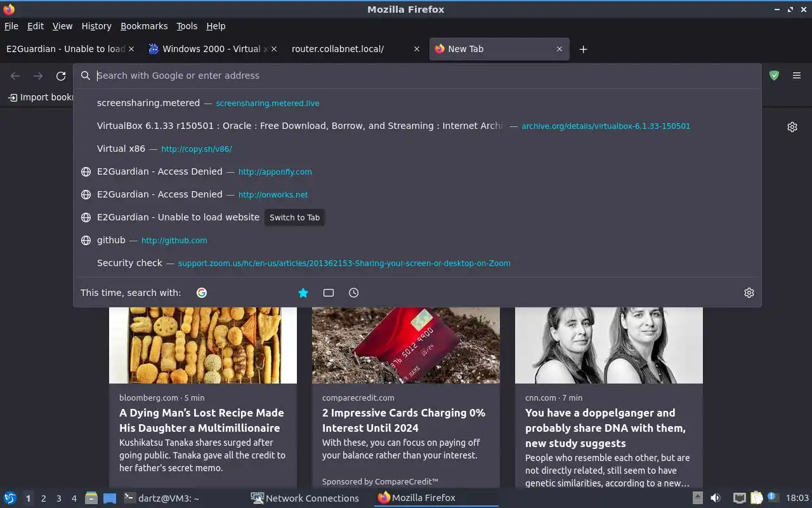This screenshot has height=508, width=812.
Task: Close the E2Guardian tab
Action: click(132, 49)
